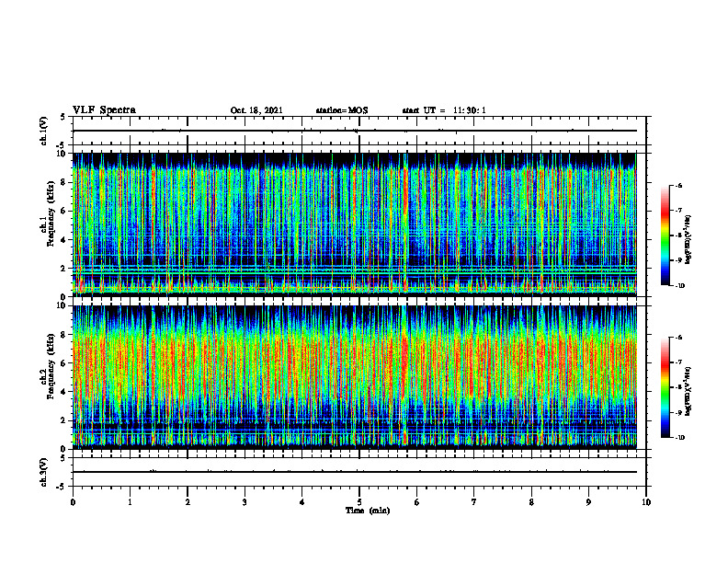
Task: Click the "station=MOS" header label
Action: (x=342, y=110)
